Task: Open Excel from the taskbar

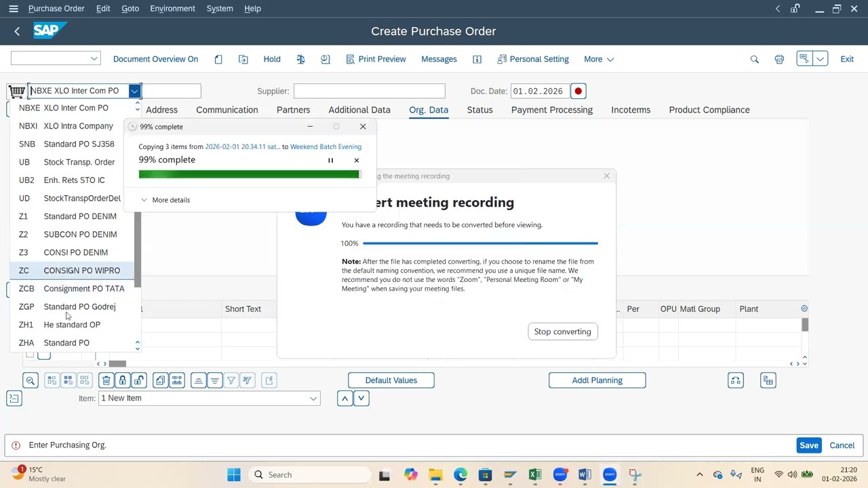Action: click(534, 474)
